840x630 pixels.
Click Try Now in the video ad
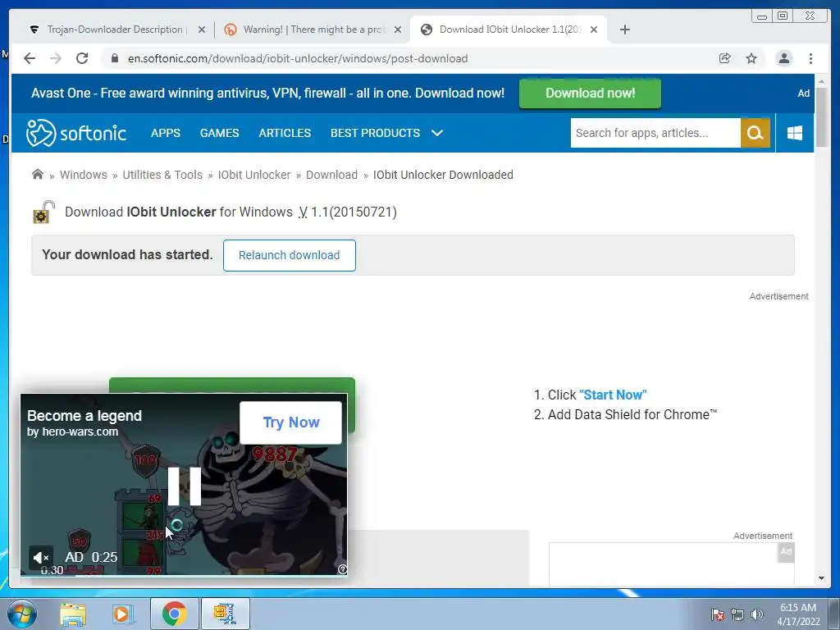(291, 422)
